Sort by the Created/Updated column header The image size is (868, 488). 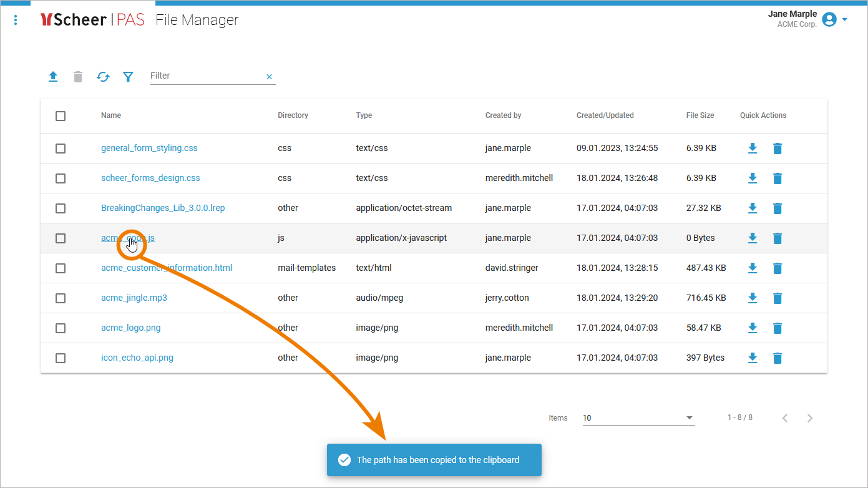605,115
